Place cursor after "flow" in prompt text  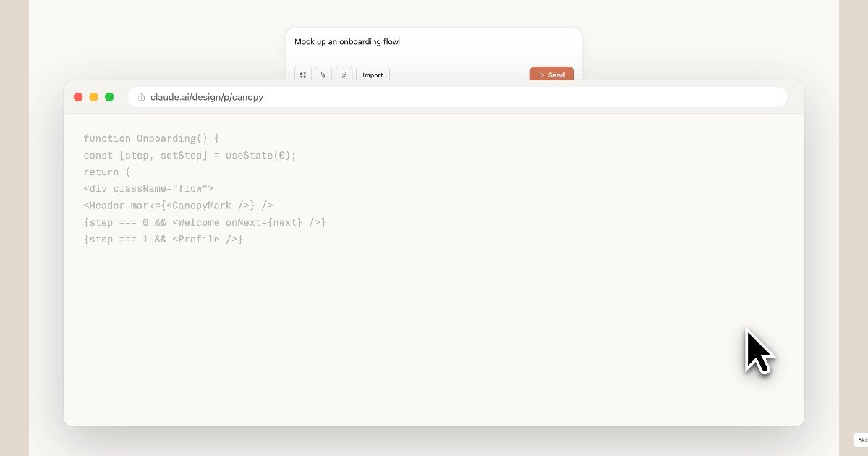pos(399,42)
